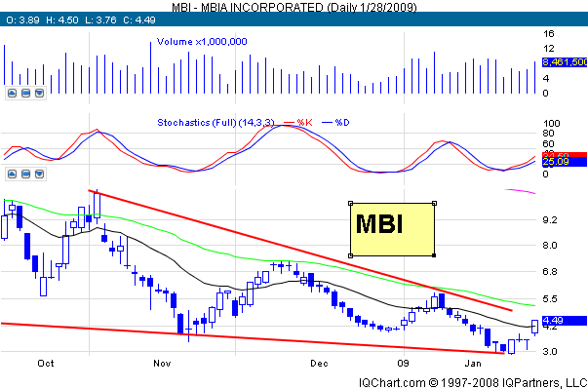Click the Volume x1,000,000 label
This screenshot has height=389, width=588.
click(x=202, y=42)
